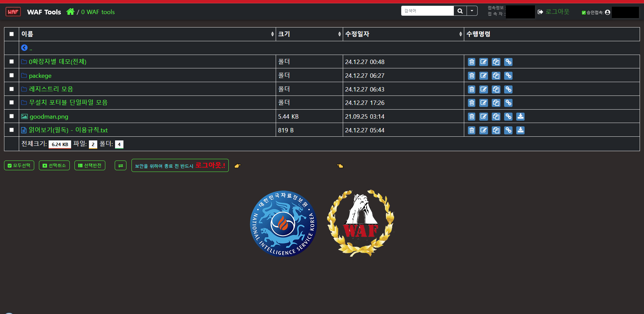Open the search options dropdown arrow

472,11
